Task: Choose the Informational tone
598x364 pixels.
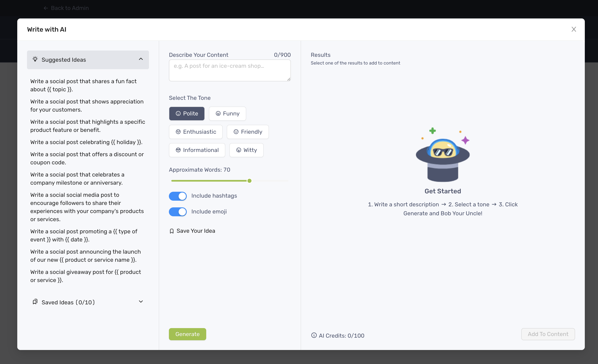Action: click(x=197, y=150)
